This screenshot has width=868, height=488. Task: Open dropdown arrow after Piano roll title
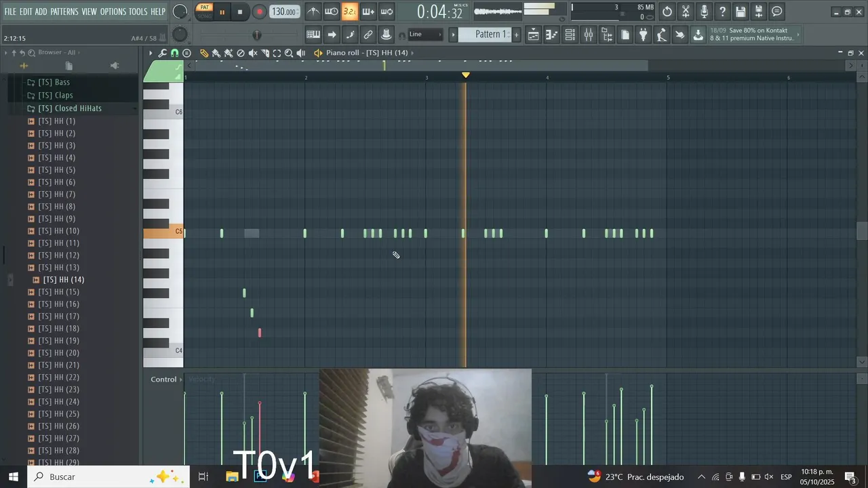pos(412,53)
